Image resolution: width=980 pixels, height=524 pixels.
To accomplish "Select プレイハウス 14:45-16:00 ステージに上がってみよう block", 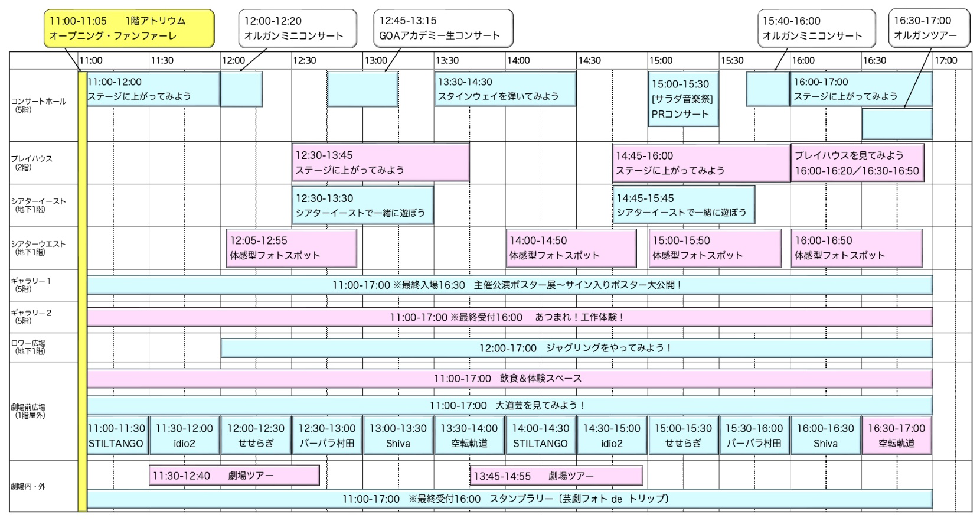I will coord(701,162).
